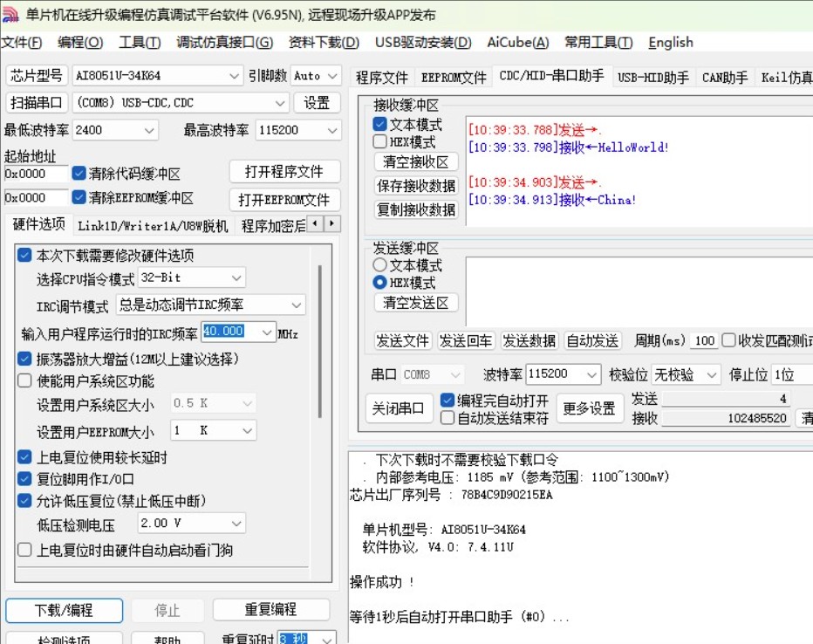Click 设置 button next to port
Screen dimensions: 813x644
click(x=317, y=103)
